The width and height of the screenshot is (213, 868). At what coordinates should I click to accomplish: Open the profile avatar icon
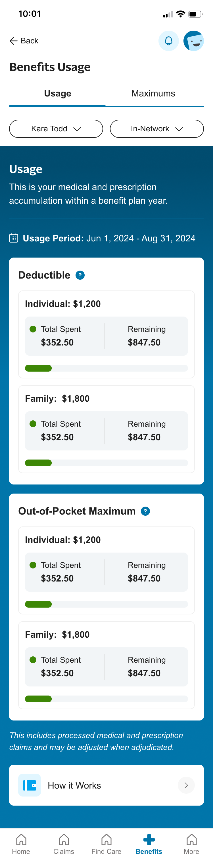point(193,41)
